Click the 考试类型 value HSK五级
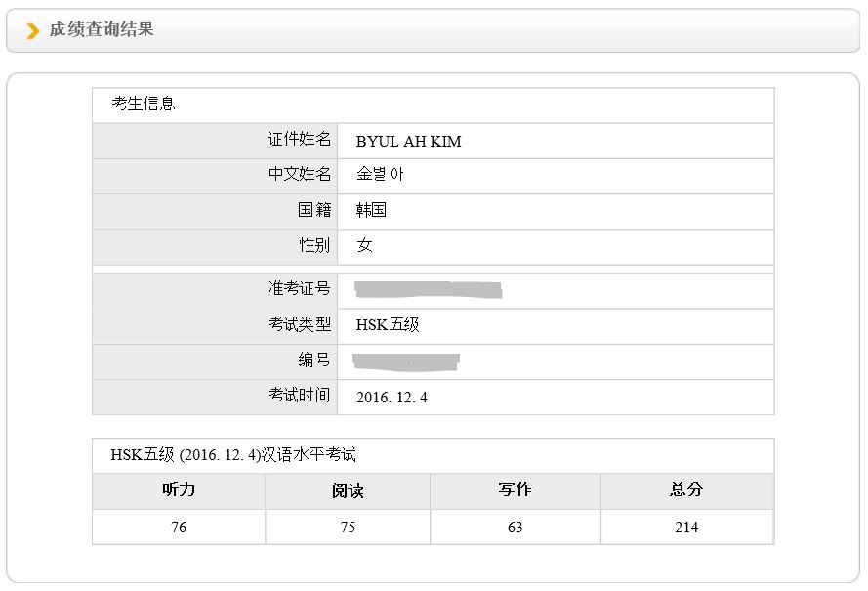Screen dimensions: 868x591 point(388,325)
